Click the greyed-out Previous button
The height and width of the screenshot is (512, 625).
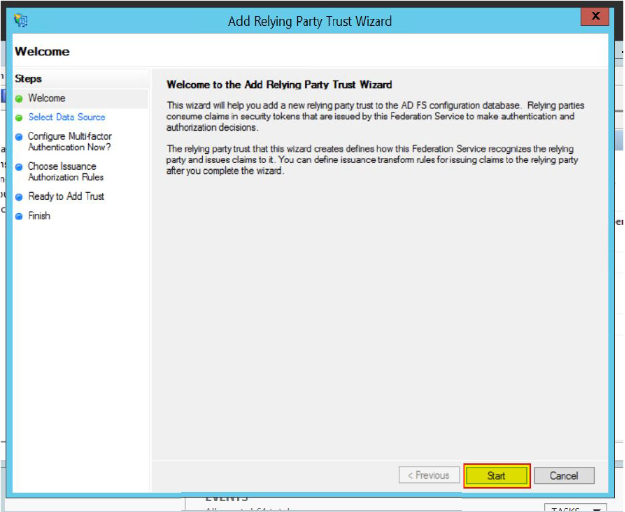click(x=429, y=476)
